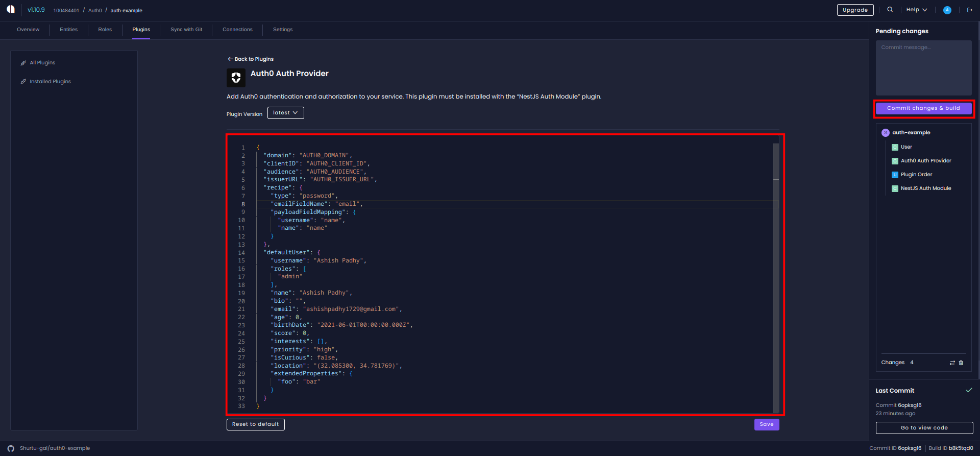This screenshot has height=456, width=980.
Task: Switch to the Roles tab
Action: 105,30
